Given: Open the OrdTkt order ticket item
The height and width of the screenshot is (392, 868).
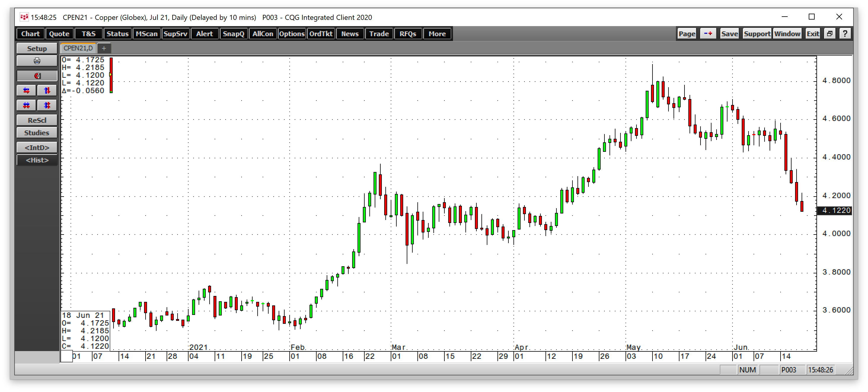Looking at the screenshot, I should pyautogui.click(x=321, y=34).
